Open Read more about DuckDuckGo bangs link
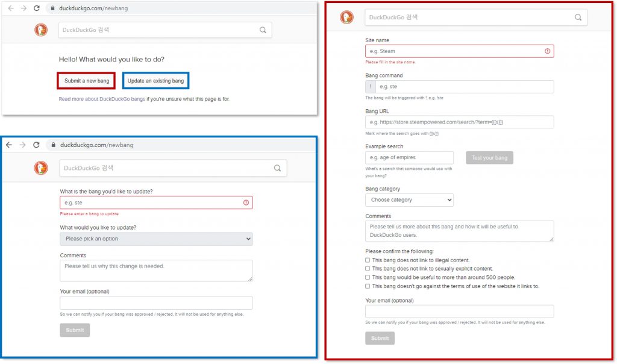Image resolution: width=617 pixels, height=364 pixels. (102, 99)
